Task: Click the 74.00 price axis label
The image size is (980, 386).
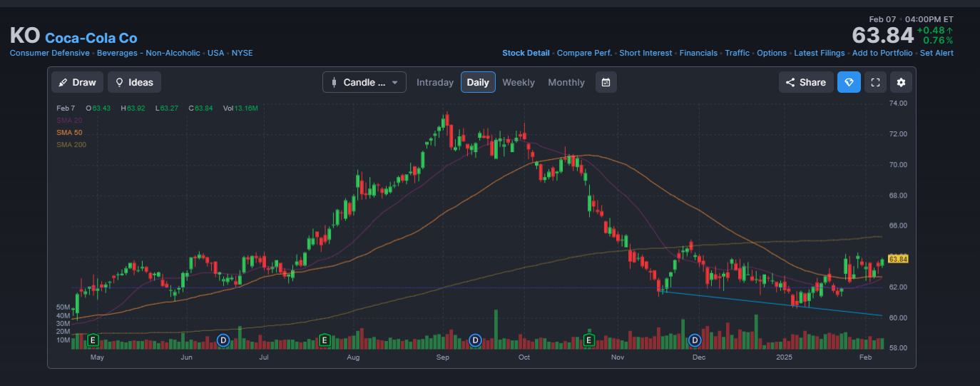Action: click(898, 103)
